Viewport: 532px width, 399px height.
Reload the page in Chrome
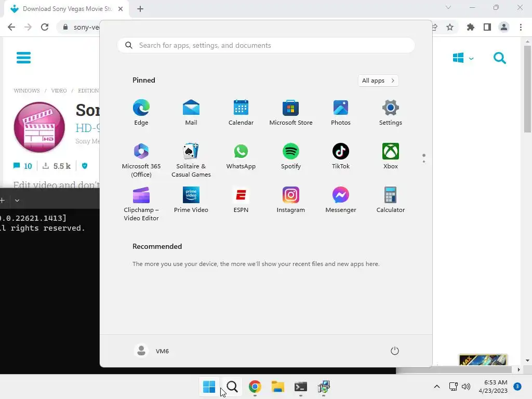45,27
